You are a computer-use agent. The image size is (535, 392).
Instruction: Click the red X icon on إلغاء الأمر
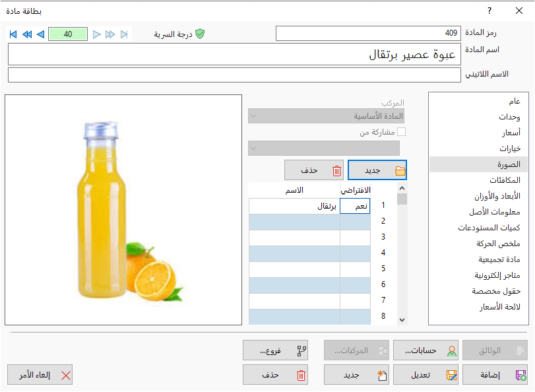66,376
